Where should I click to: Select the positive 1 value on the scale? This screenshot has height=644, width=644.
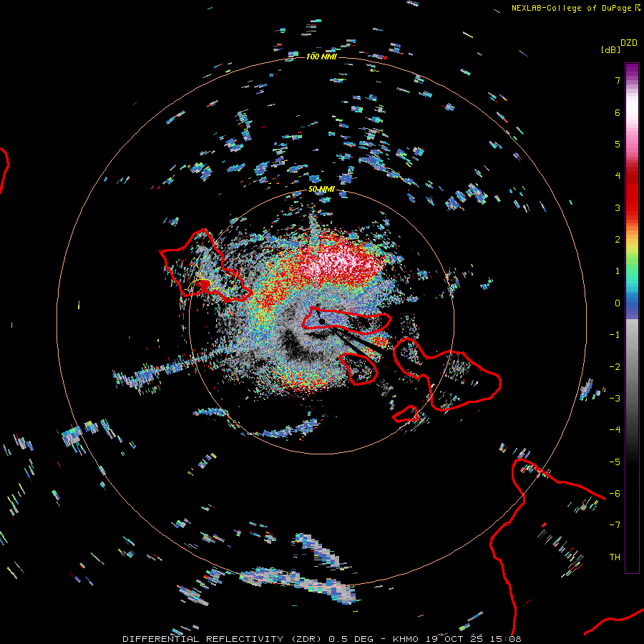tap(618, 271)
